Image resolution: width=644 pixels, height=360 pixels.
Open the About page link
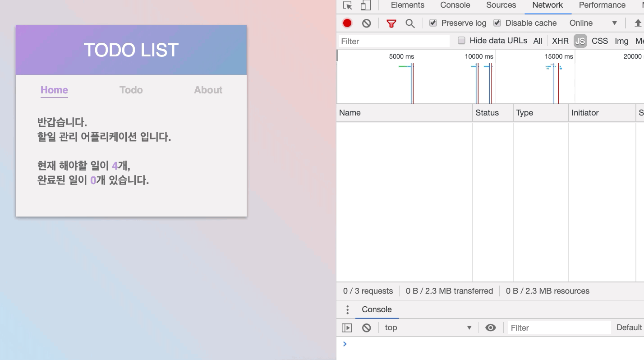208,90
